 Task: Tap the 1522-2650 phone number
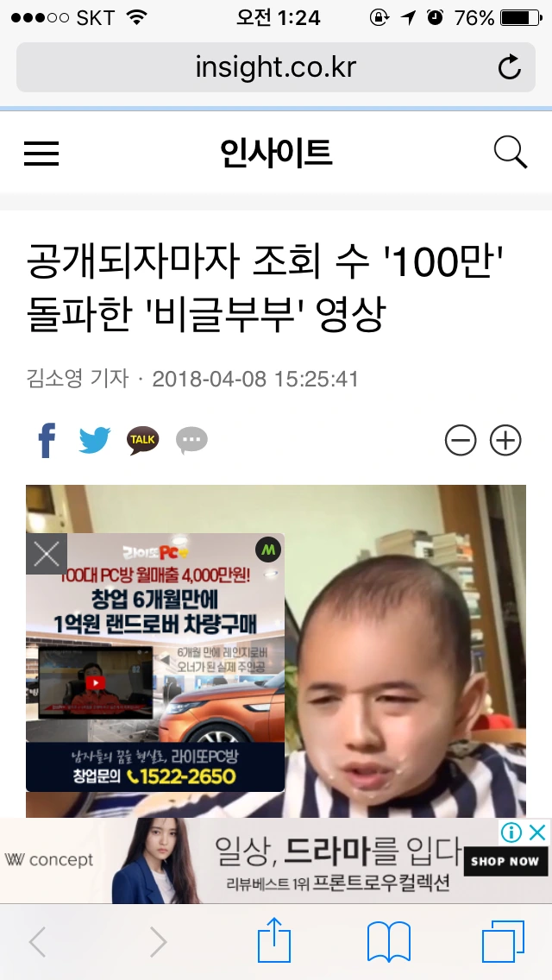click(x=181, y=777)
